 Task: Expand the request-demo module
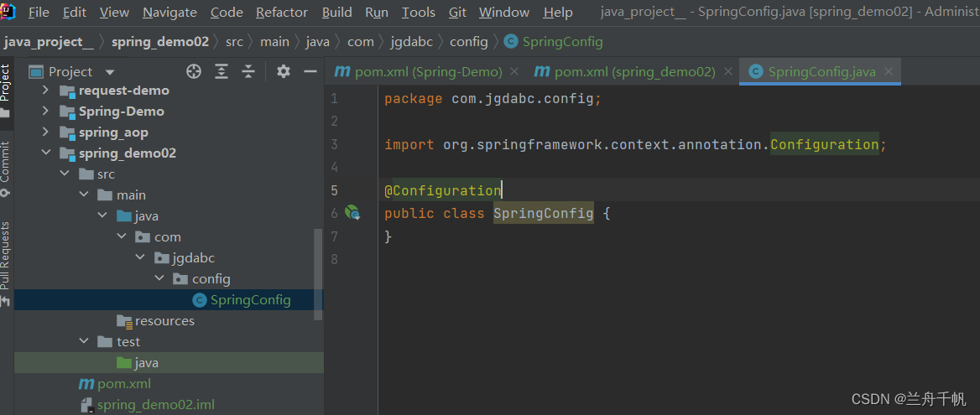pos(44,91)
